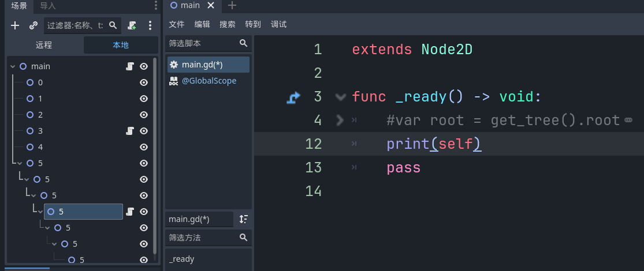Open the script icon on node 3
The width and height of the screenshot is (644, 271).
click(x=130, y=131)
